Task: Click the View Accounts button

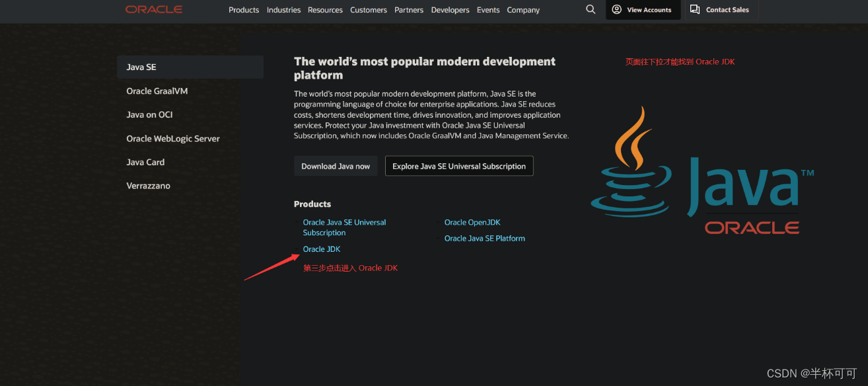Action: pos(643,9)
